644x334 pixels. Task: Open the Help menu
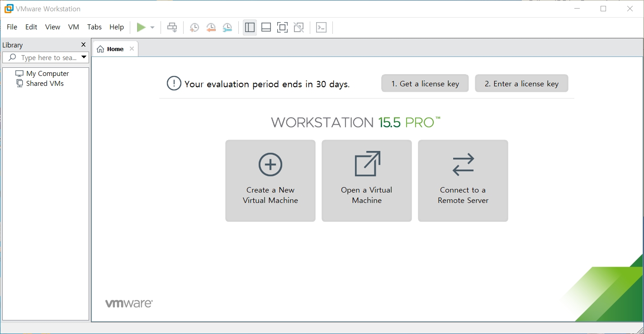pos(117,27)
